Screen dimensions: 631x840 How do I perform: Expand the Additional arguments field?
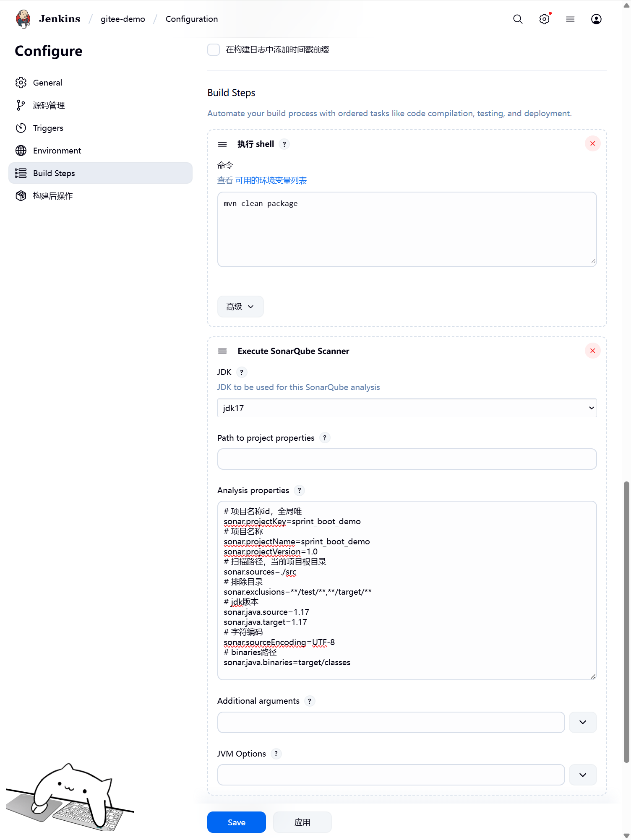point(583,722)
